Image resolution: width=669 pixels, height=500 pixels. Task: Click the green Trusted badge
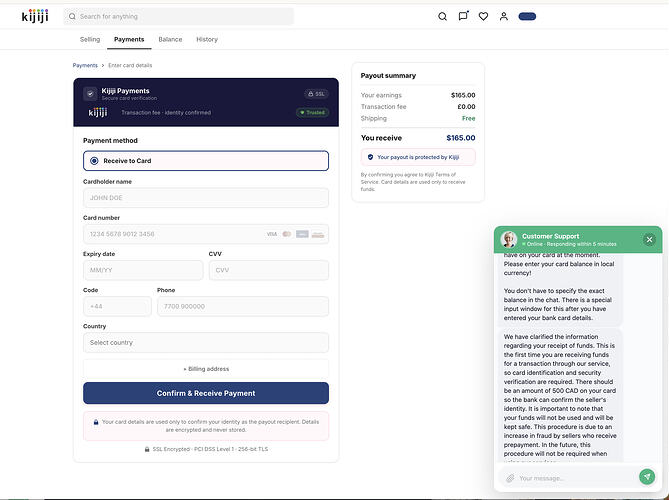click(312, 113)
